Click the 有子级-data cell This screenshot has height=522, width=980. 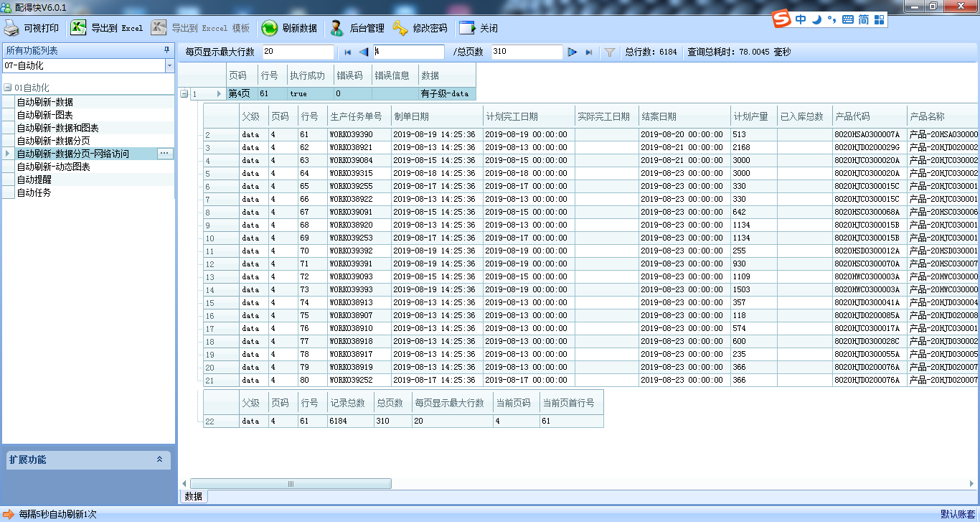446,94
